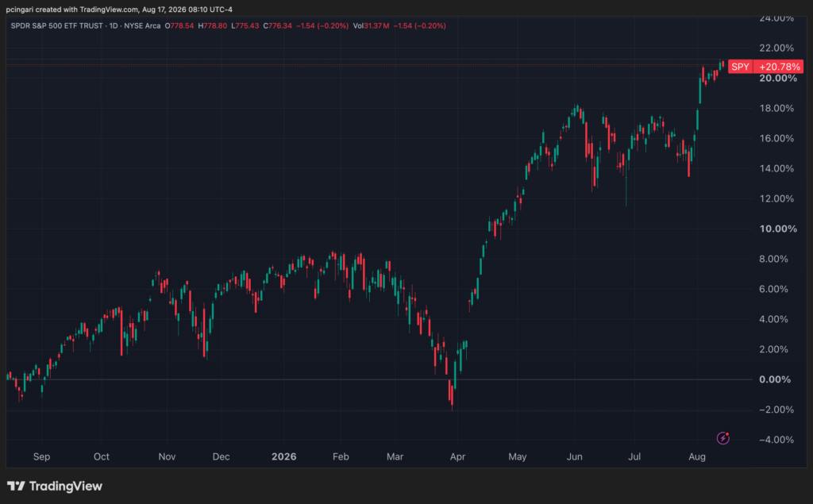Click the 1D interval label
The height and width of the screenshot is (504, 813).
pyautogui.click(x=113, y=25)
